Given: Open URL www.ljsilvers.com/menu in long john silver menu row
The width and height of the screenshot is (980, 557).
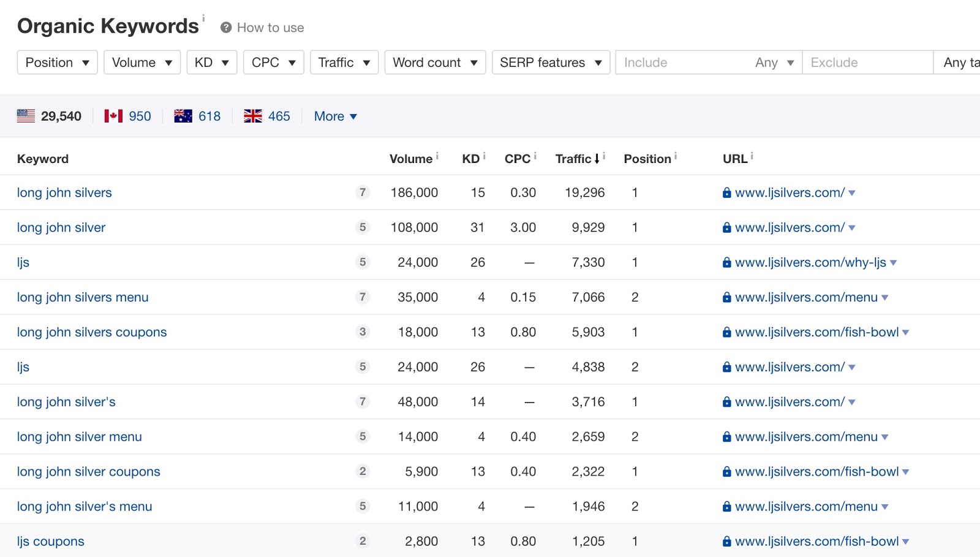Looking at the screenshot, I should click(x=806, y=437).
